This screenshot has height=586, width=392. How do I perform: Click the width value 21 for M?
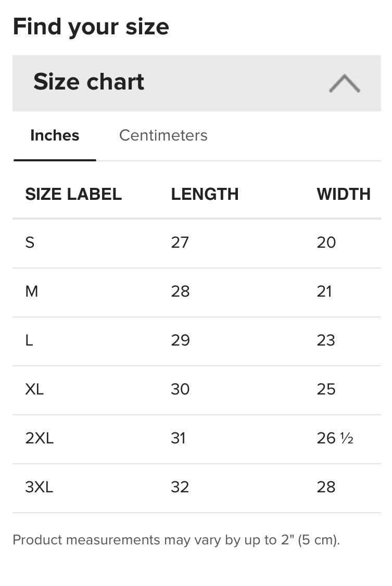pos(324,291)
